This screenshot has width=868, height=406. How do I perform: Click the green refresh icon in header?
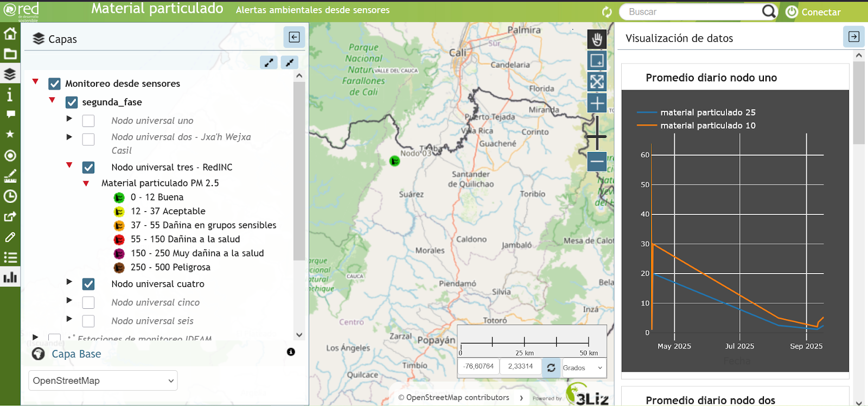click(607, 11)
